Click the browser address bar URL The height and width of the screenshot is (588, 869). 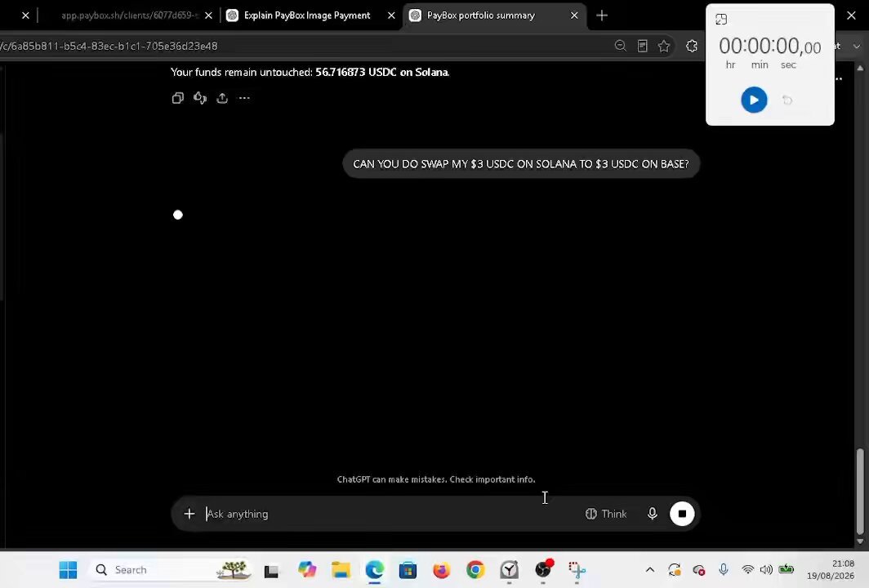[x=109, y=46]
